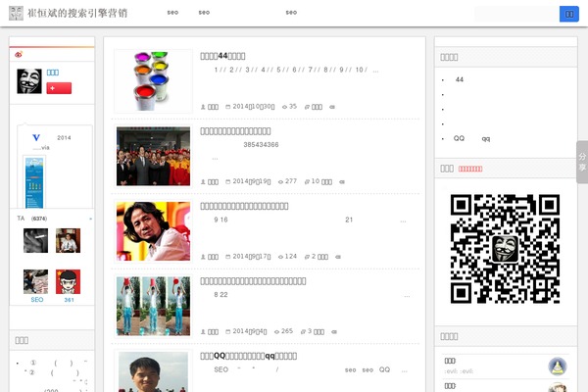Image resolution: width=588 pixels, height=392 pixels.
Task: Click the eye views icon showing 35
Action: tap(284, 107)
